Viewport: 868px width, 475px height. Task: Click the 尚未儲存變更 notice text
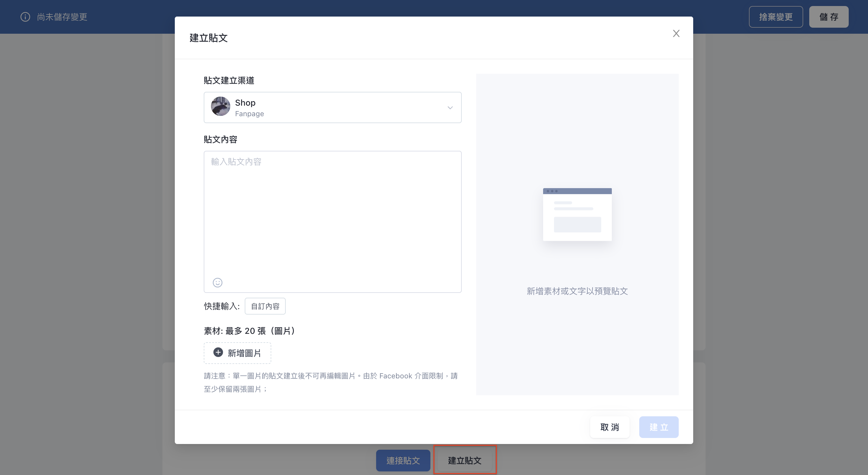62,17
